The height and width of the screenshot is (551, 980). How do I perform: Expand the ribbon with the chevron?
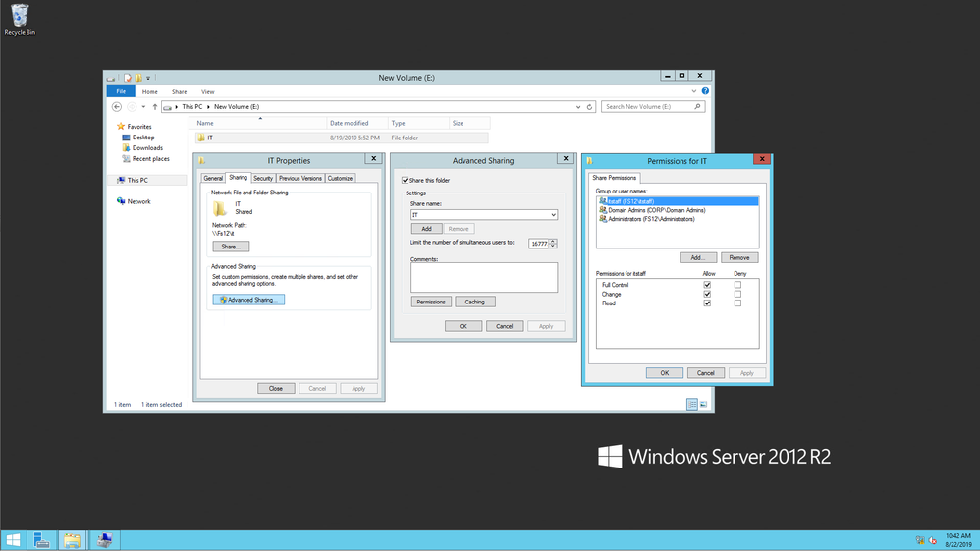(x=693, y=91)
